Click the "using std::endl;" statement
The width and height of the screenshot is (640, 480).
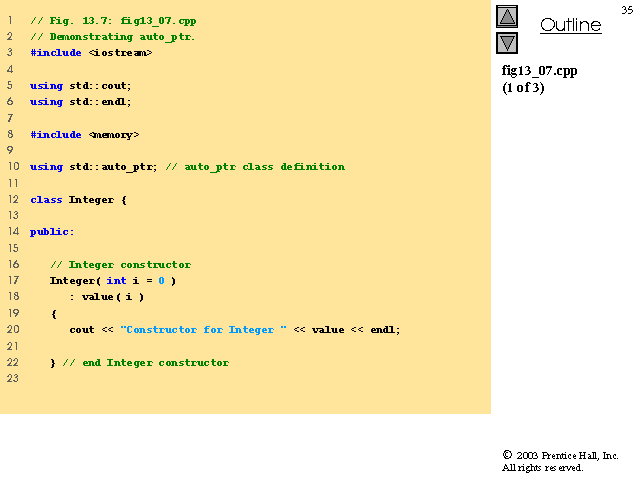(80, 101)
